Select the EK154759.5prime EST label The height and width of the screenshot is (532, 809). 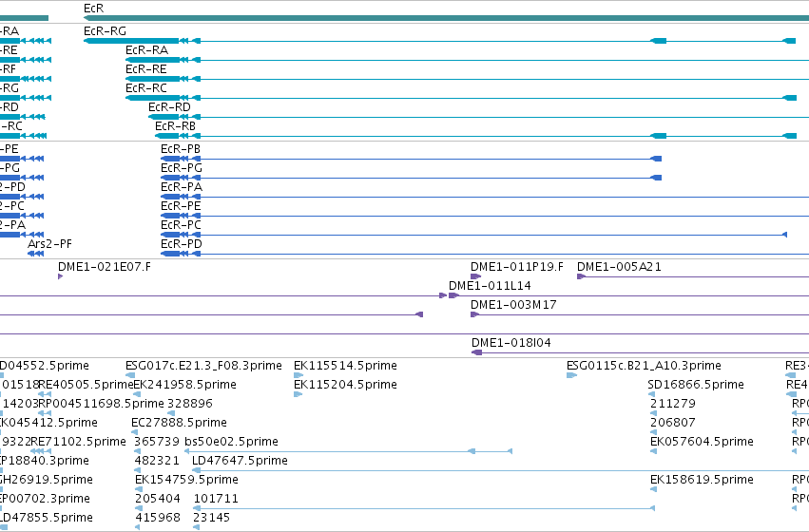point(186,481)
